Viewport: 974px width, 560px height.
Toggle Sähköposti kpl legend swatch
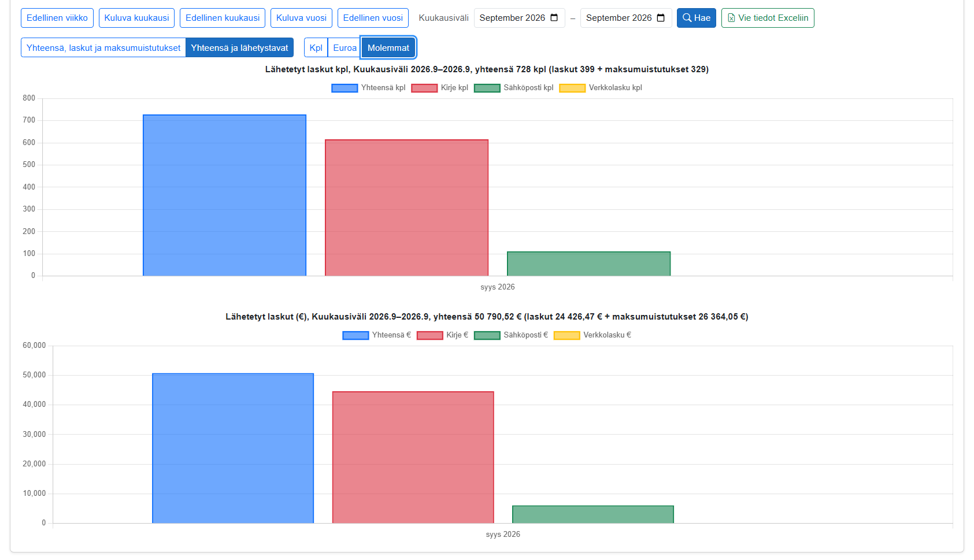tap(487, 88)
